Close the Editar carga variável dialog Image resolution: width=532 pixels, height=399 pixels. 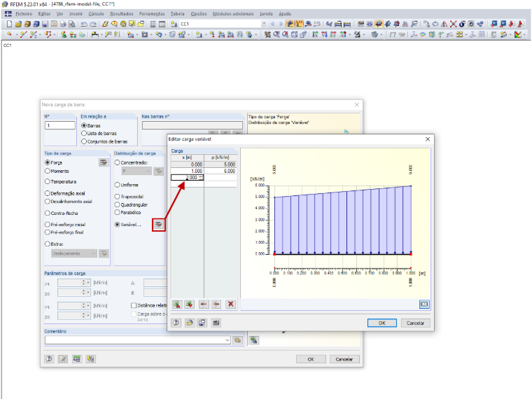[428, 139]
